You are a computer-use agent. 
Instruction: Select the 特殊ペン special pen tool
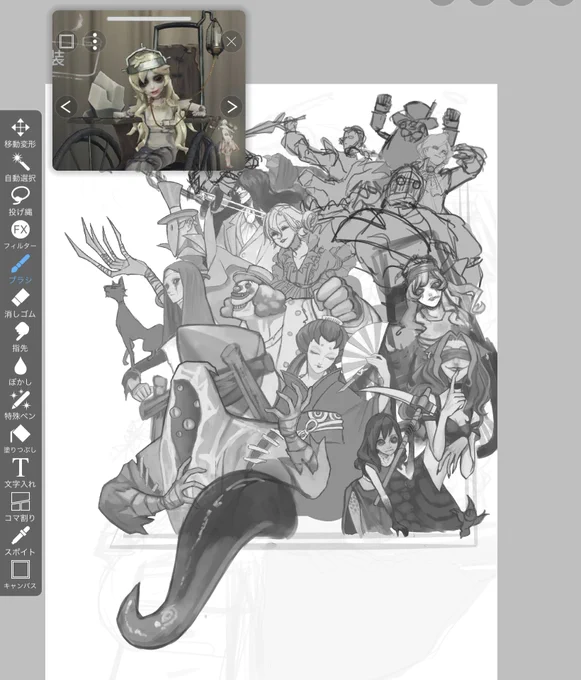pyautogui.click(x=20, y=405)
